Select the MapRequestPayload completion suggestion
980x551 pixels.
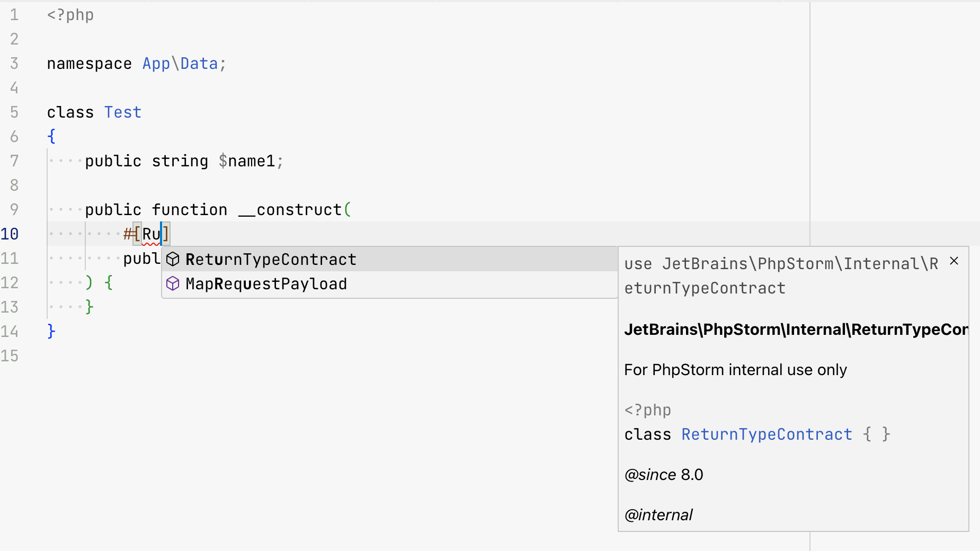tap(266, 284)
